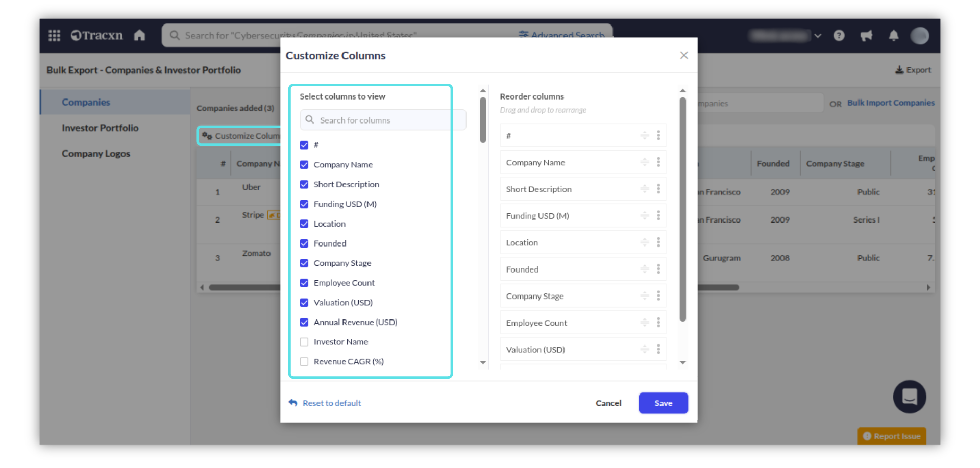Image resolution: width=980 pixels, height=468 pixels.
Task: Open three-dot menu for Funding USD (M) row
Action: click(x=658, y=215)
